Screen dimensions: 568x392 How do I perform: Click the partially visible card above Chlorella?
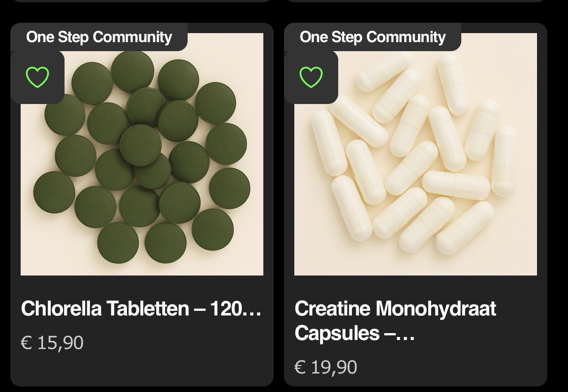tap(142, 1)
